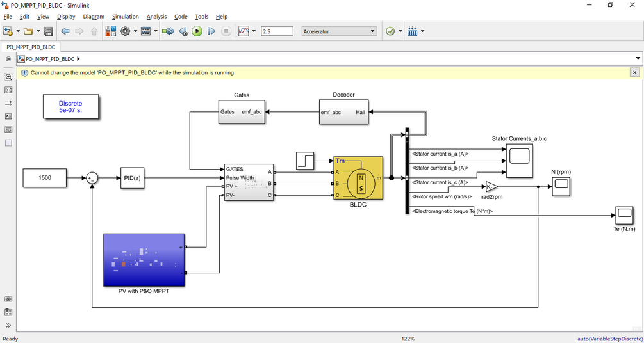Click the Stop simulation button
Viewport: 644px width, 343px height.
(x=226, y=31)
